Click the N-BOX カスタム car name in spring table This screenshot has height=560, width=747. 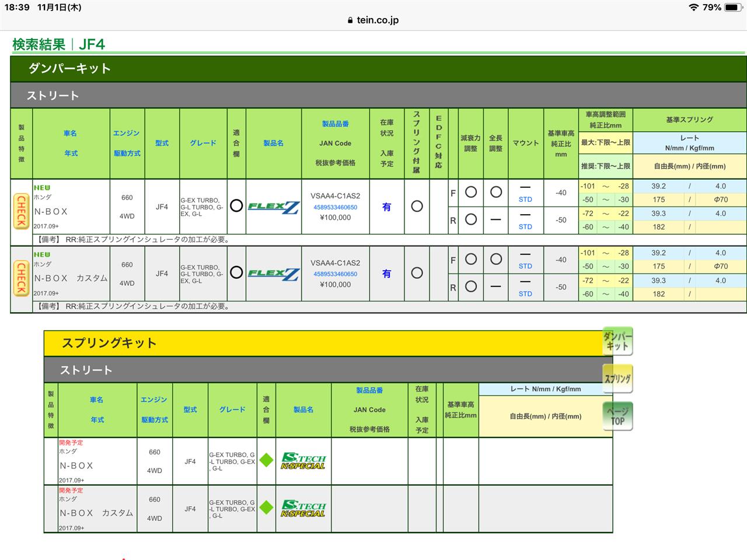tap(96, 513)
